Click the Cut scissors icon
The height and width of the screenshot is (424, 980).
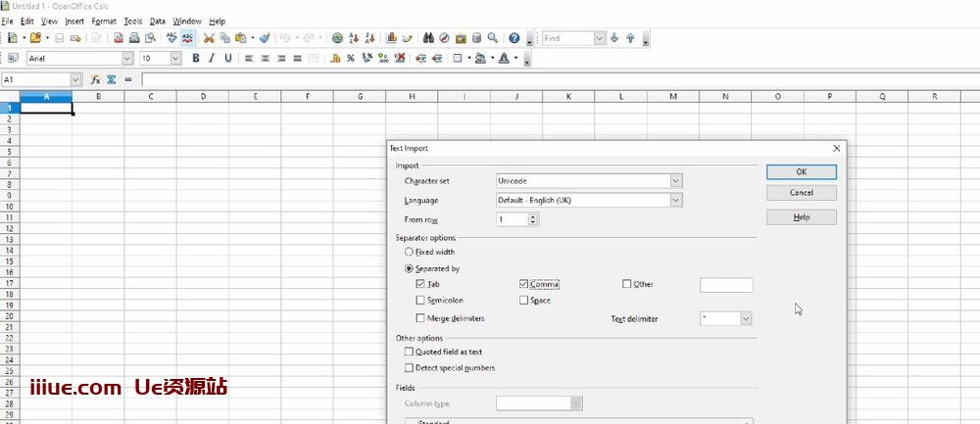tap(209, 38)
